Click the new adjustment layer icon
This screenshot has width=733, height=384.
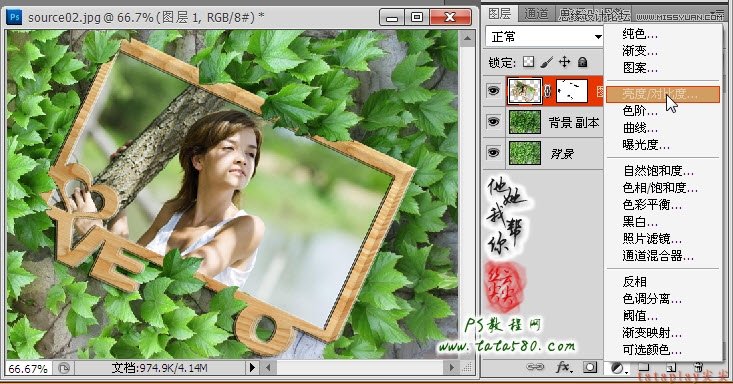[x=618, y=368]
